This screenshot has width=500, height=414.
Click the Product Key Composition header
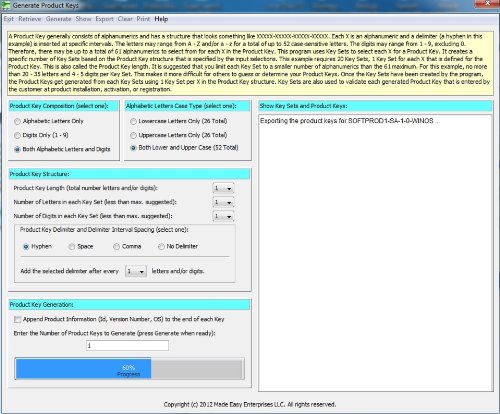click(63, 106)
